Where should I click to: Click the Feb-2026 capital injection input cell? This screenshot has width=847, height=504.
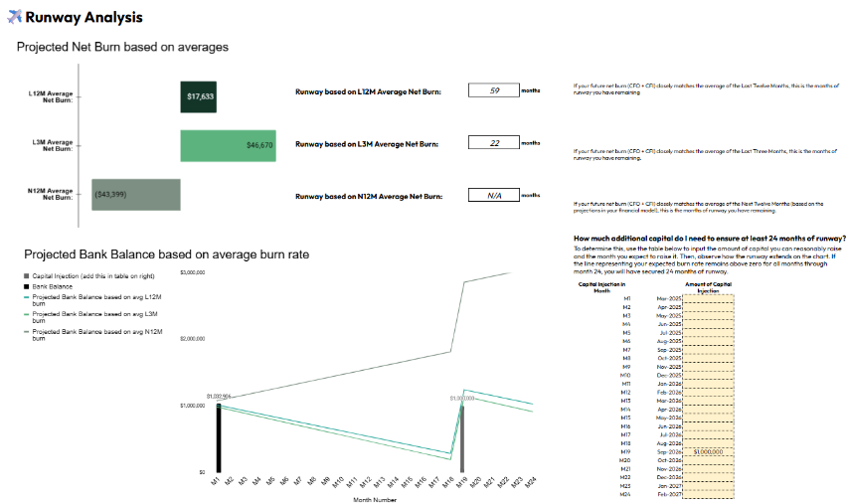pyautogui.click(x=708, y=393)
